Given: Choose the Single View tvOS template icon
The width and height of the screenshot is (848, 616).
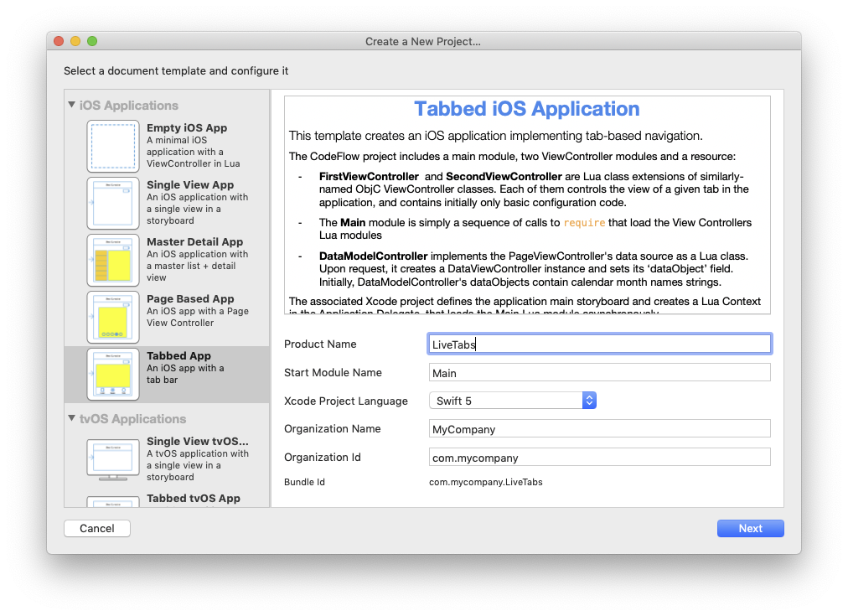Looking at the screenshot, I should click(x=113, y=460).
